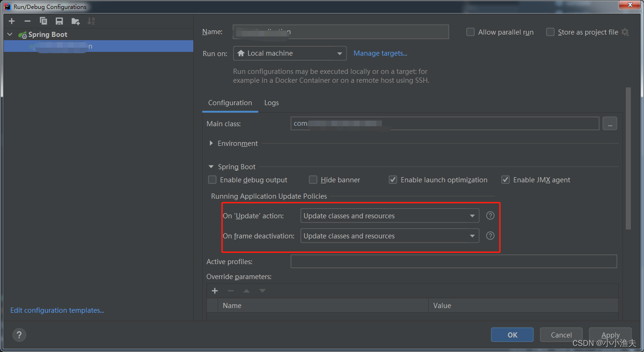Open On 'Update' action dropdown

(x=390, y=216)
